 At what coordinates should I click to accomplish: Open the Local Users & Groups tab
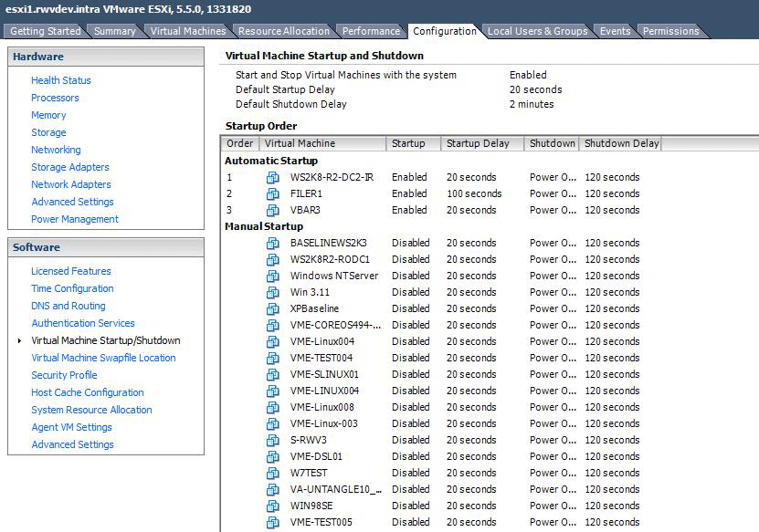pyautogui.click(x=537, y=31)
